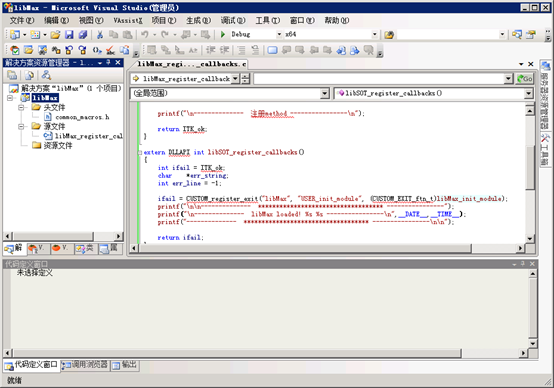Click the Solution Explorer show all files icon
This screenshot has width=554, height=388.
tap(30, 75)
